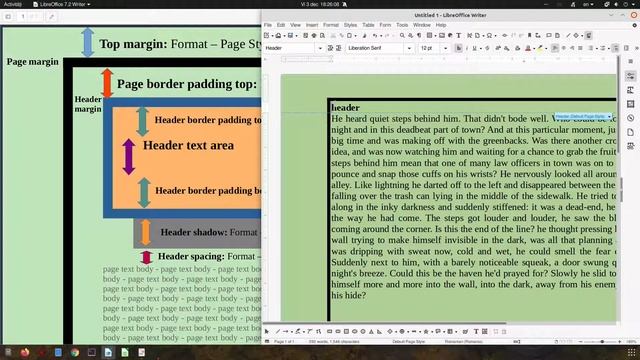Click Activities in the top bar
Screen dimensions: 640x360
pyautogui.click(x=13, y=4)
